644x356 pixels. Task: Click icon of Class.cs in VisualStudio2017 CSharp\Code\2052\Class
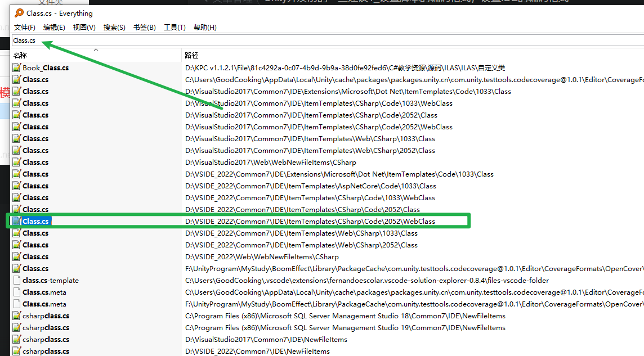[17, 115]
